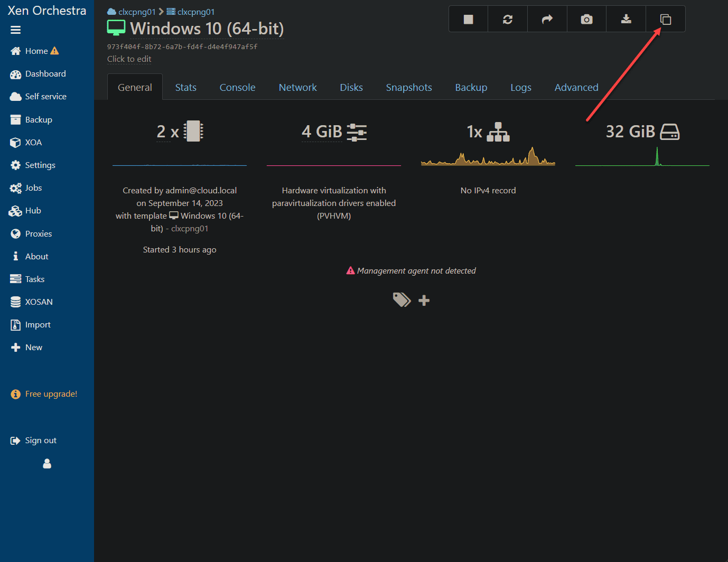Open the Jobs section
Image resolution: width=728 pixels, height=562 pixels.
[x=26, y=188]
